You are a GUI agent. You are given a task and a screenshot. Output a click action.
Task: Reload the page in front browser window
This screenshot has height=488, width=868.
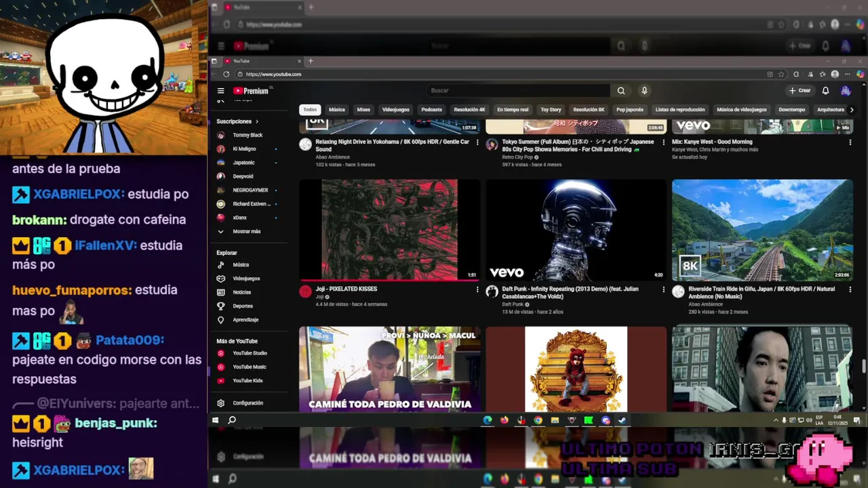pos(226,75)
